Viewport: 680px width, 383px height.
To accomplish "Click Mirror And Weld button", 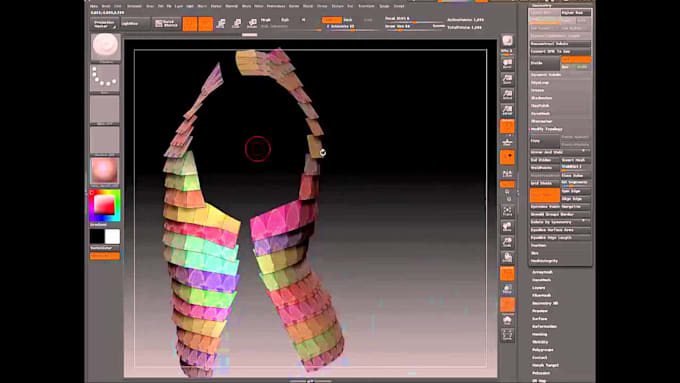I will point(560,152).
